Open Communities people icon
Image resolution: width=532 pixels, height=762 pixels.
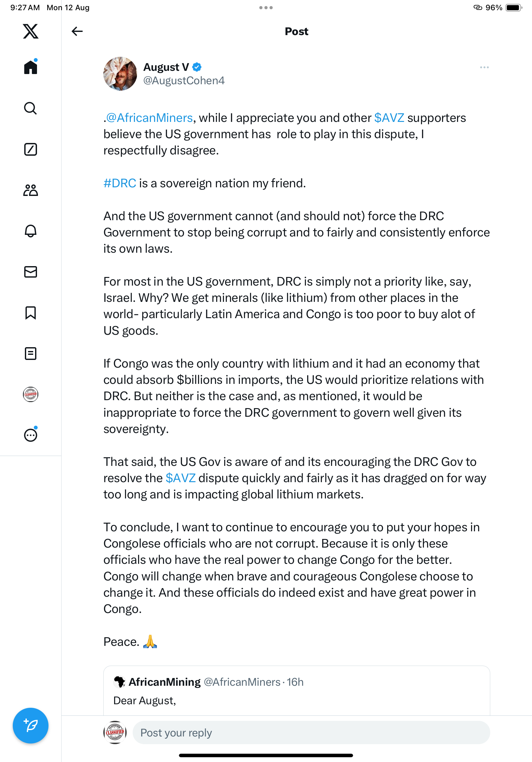(x=31, y=190)
